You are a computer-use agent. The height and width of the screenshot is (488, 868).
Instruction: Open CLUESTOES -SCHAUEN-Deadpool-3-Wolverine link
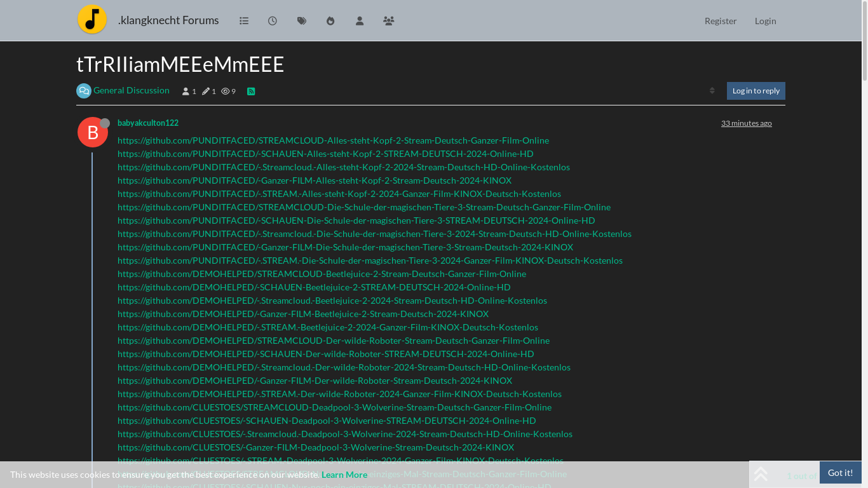click(x=327, y=421)
